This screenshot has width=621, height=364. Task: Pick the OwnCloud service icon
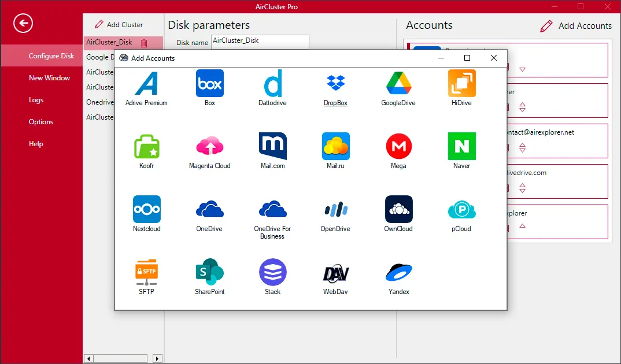[398, 209]
